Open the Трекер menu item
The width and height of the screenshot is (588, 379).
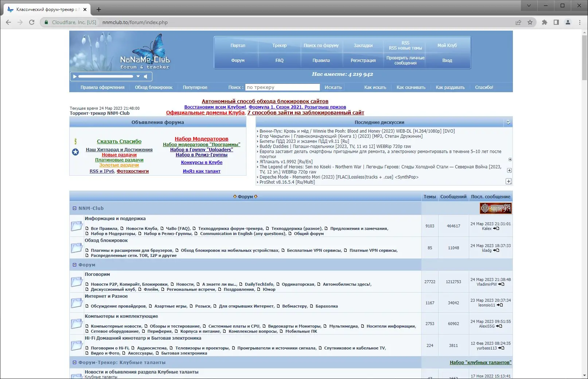[280, 46]
